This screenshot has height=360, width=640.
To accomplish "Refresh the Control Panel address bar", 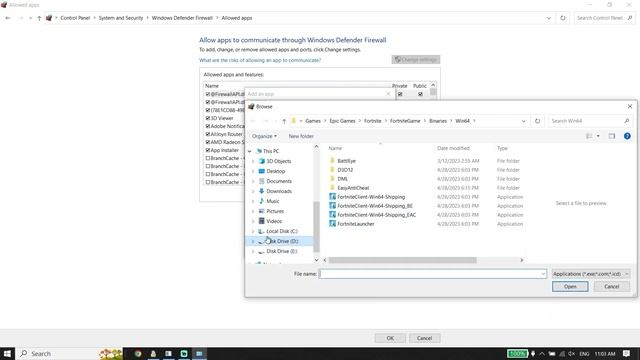I will tap(563, 18).
